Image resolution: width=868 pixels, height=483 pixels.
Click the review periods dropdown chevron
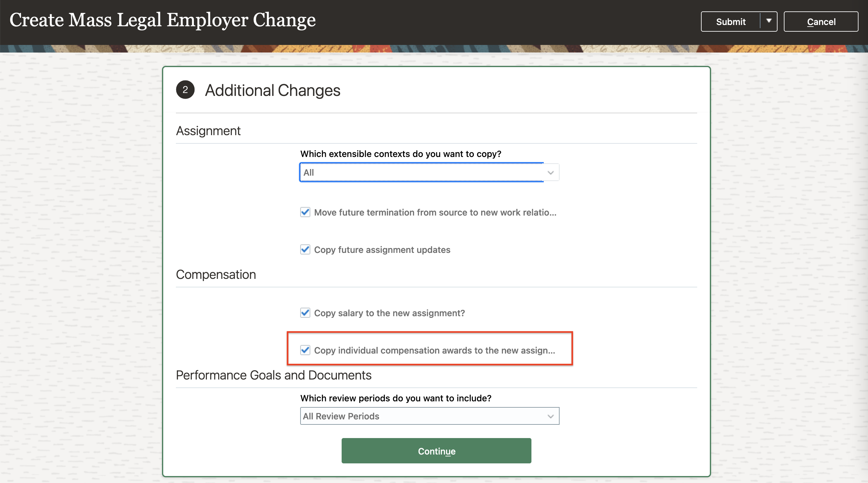(551, 416)
